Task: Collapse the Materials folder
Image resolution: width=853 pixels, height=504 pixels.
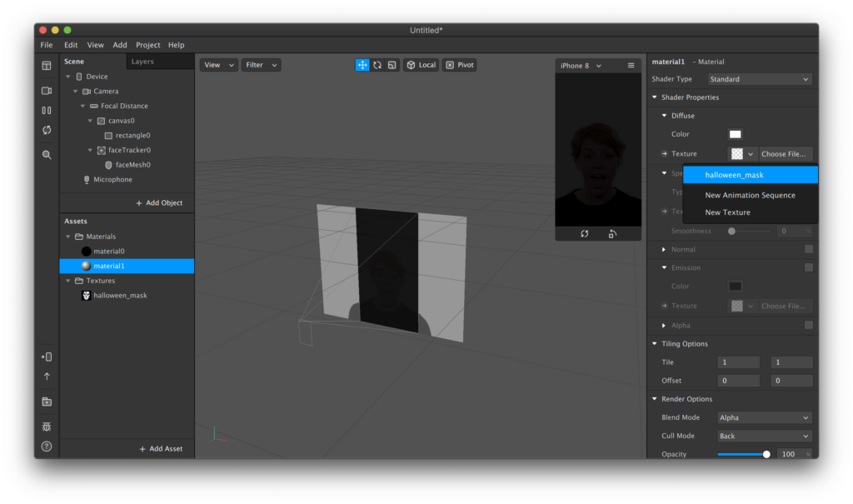Action: tap(68, 237)
